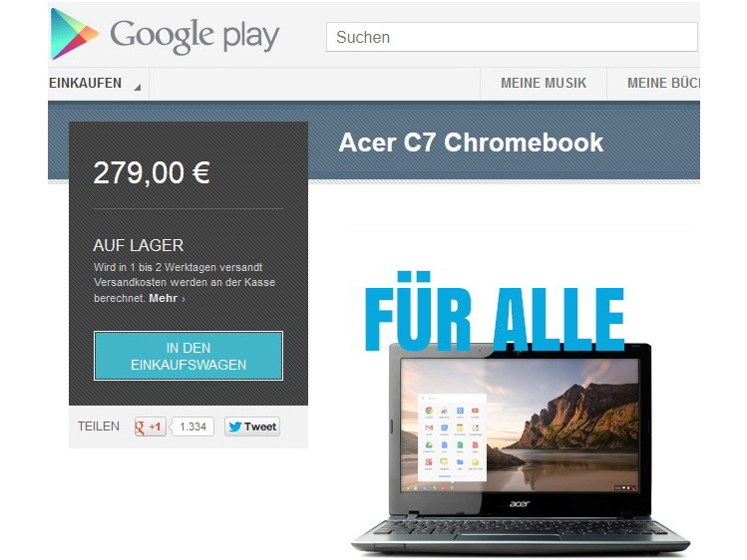
Task: Click the Acer C7 Chromebook title
Action: click(471, 142)
